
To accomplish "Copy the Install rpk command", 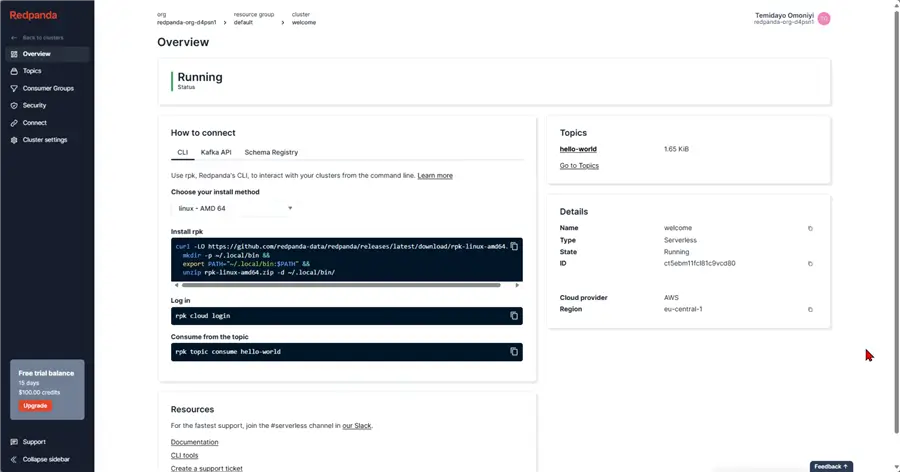I will [x=514, y=246].
